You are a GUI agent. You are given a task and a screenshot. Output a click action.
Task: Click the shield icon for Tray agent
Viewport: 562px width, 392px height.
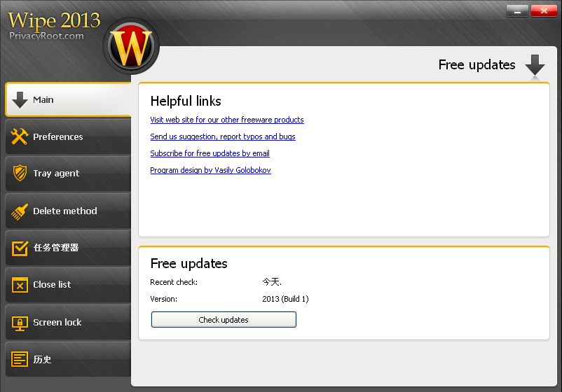coord(20,173)
